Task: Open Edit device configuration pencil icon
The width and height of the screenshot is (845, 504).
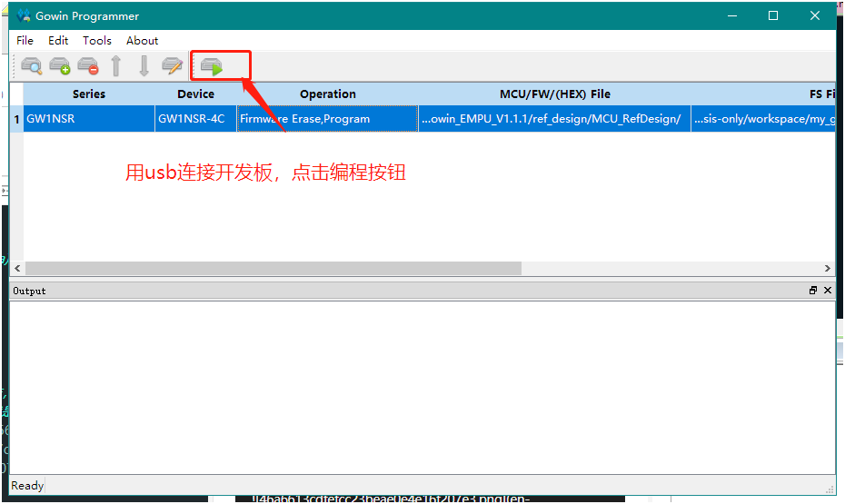Action: [173, 66]
